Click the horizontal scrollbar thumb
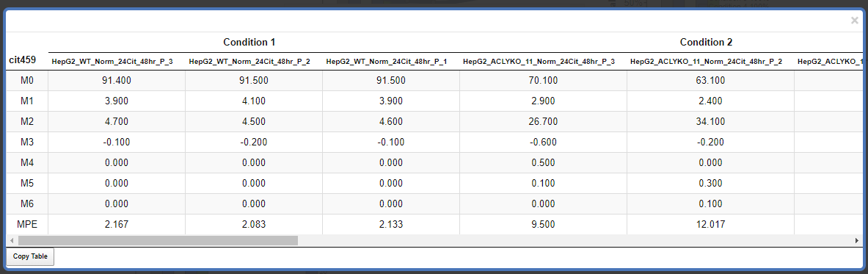This screenshot has height=274, width=868. (158, 240)
